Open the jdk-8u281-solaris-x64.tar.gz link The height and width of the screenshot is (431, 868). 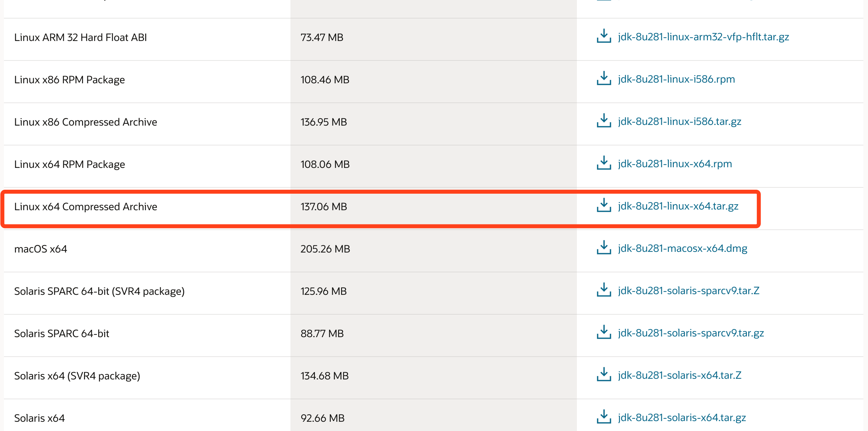point(682,417)
